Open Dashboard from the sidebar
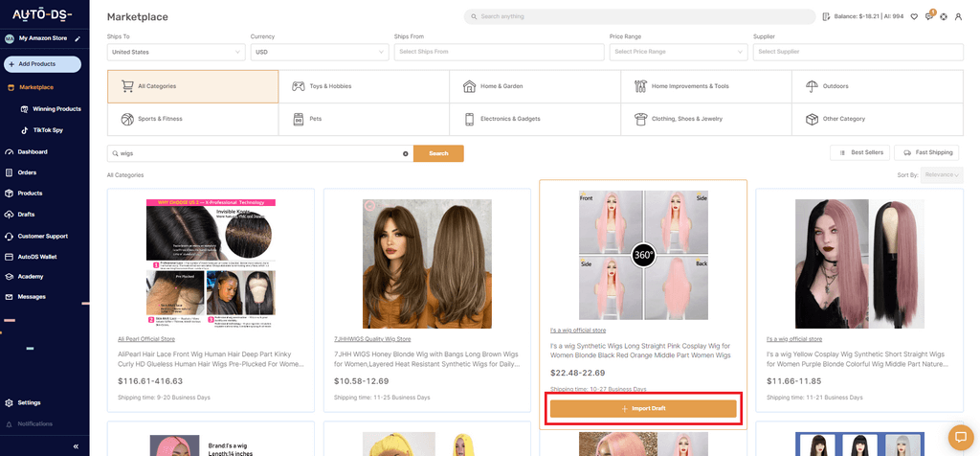980x456 pixels. pos(33,151)
